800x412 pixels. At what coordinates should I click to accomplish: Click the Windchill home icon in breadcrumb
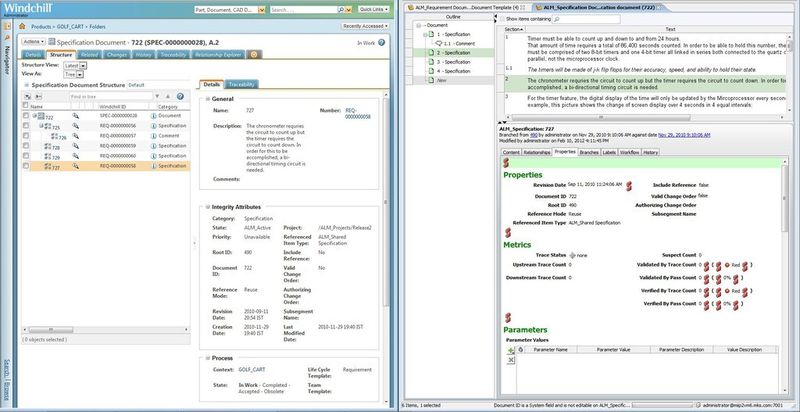(x=22, y=26)
